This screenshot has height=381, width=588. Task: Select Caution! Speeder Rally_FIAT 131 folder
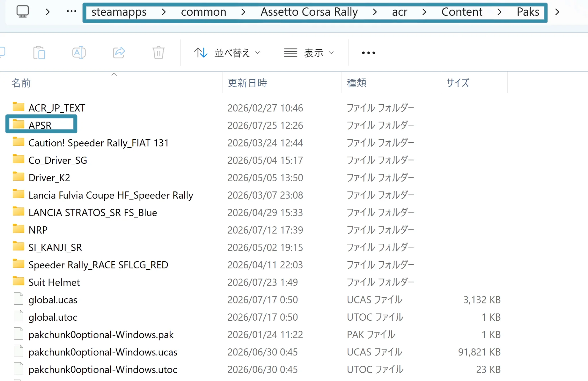(x=98, y=143)
